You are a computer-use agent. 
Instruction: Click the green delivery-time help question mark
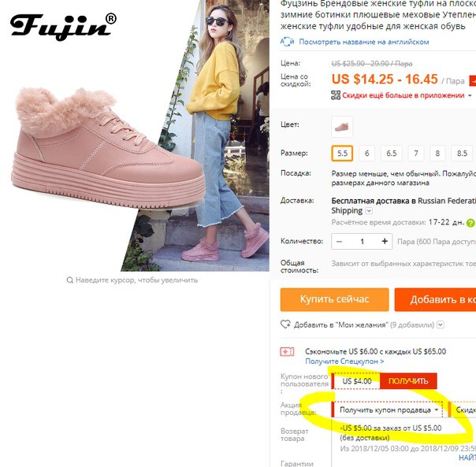470,223
